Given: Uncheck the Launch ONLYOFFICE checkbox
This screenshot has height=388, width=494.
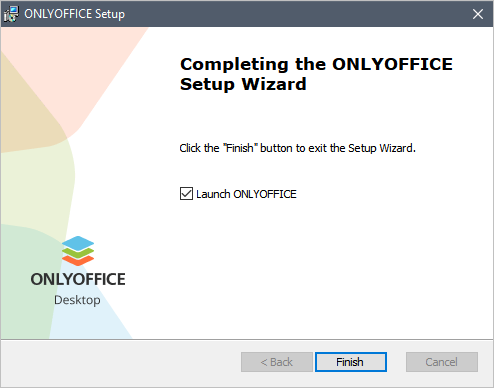Looking at the screenshot, I should click(186, 194).
